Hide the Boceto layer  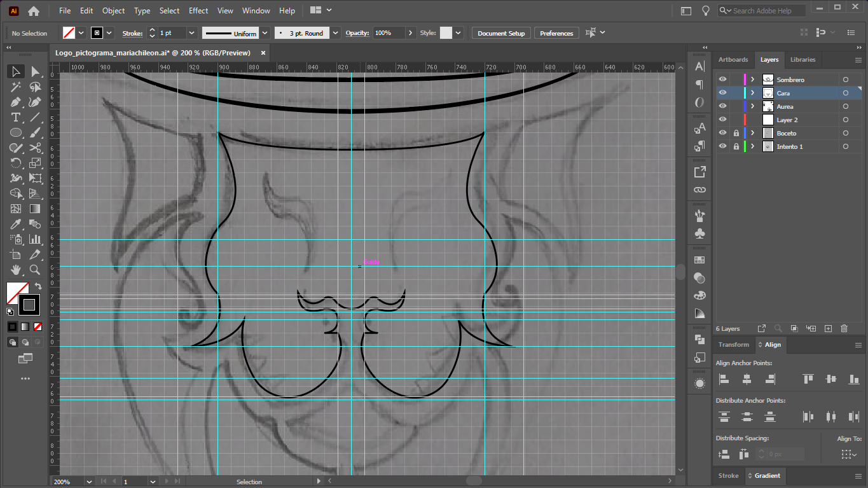[722, 133]
